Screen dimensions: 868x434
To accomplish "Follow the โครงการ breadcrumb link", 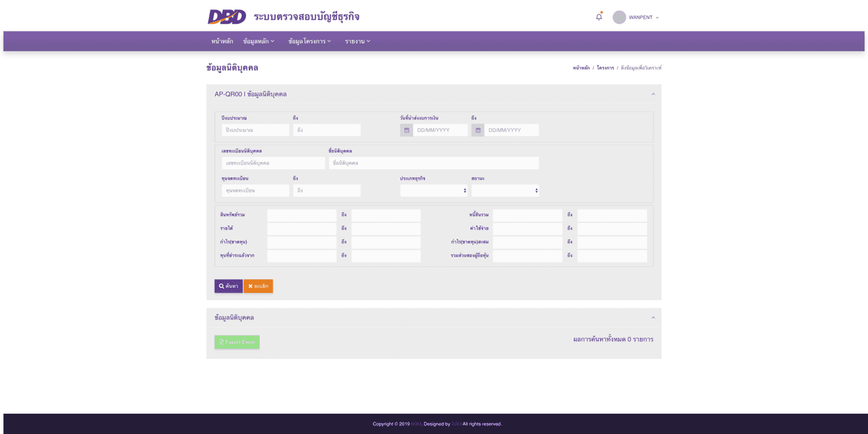I will pyautogui.click(x=605, y=68).
